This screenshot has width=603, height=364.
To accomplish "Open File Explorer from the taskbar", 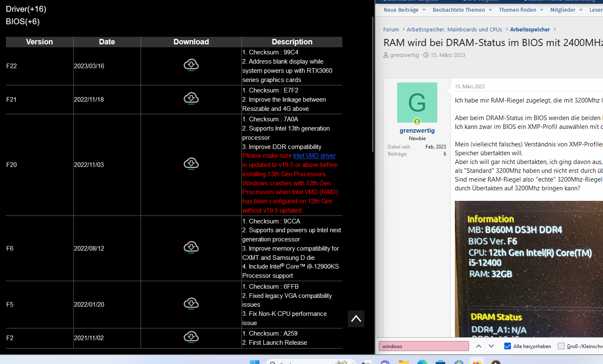I will (404, 362).
